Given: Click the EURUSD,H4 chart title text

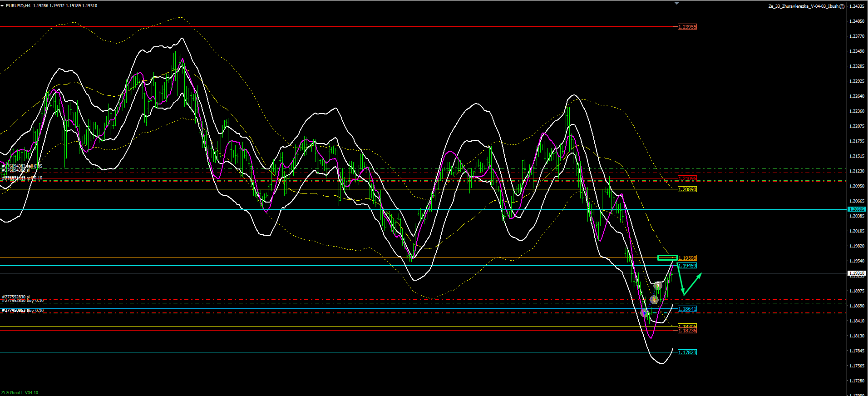Looking at the screenshot, I should tap(19, 6).
